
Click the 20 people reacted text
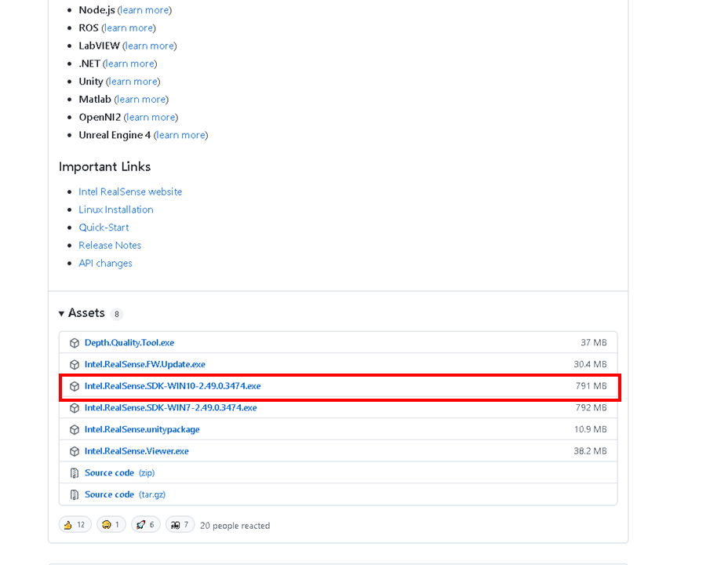(x=235, y=526)
